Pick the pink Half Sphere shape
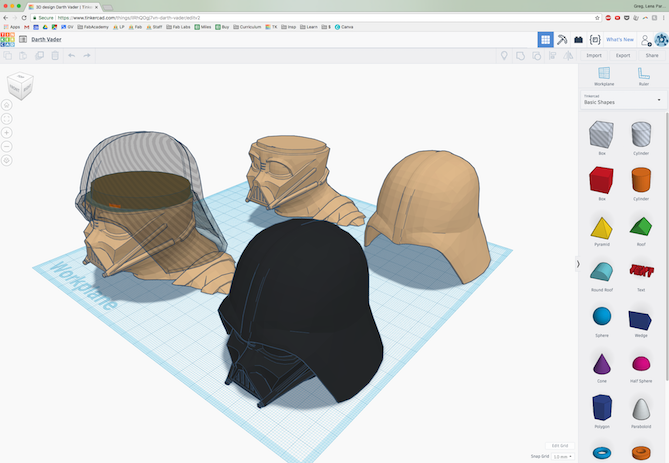 click(x=641, y=365)
